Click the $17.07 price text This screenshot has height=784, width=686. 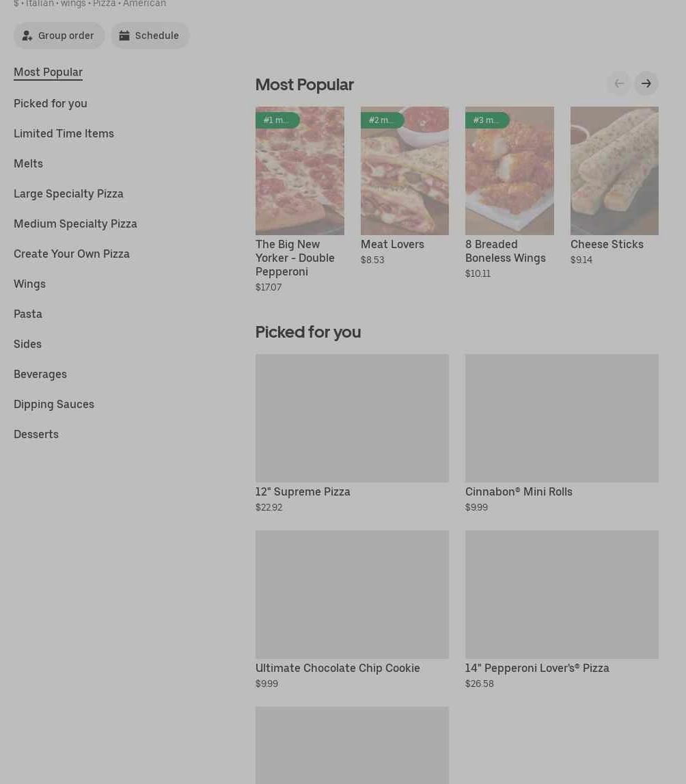[269, 287]
